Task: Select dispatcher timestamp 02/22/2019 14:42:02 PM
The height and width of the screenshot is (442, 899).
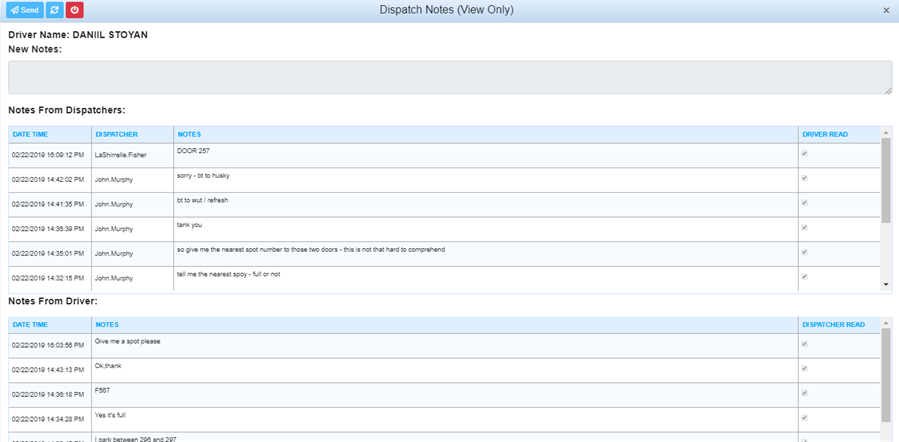Action: 48,179
